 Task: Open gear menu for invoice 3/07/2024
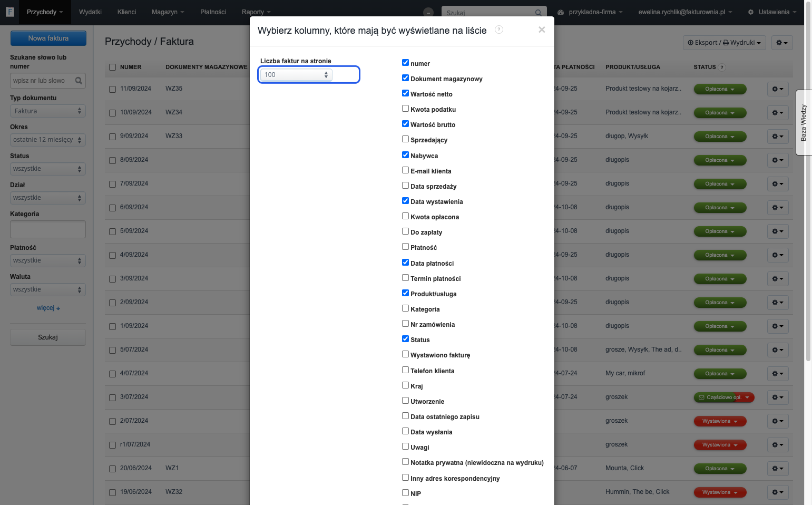(778, 397)
